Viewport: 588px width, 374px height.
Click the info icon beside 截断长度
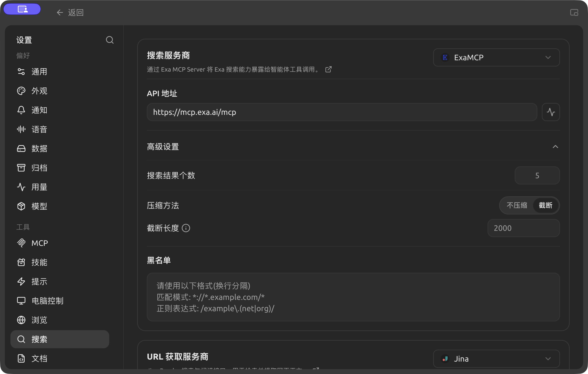186,228
